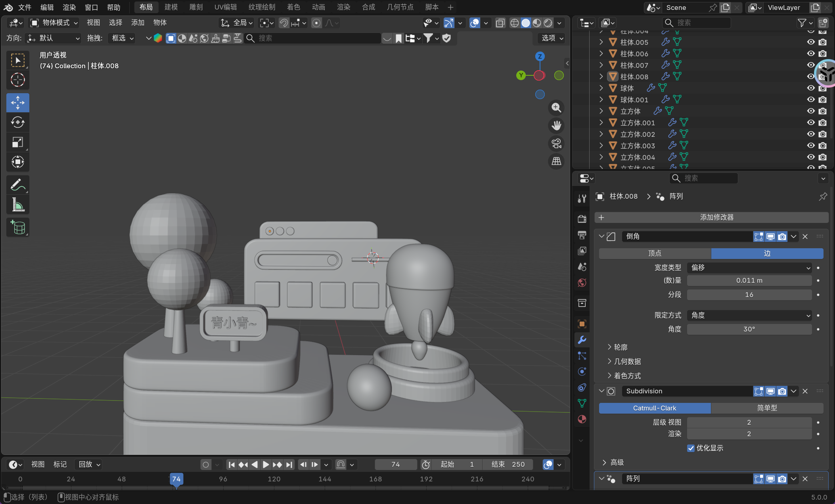This screenshot has height=504, width=835.
Task: Open the 渲染 top menu
Action: point(69,7)
